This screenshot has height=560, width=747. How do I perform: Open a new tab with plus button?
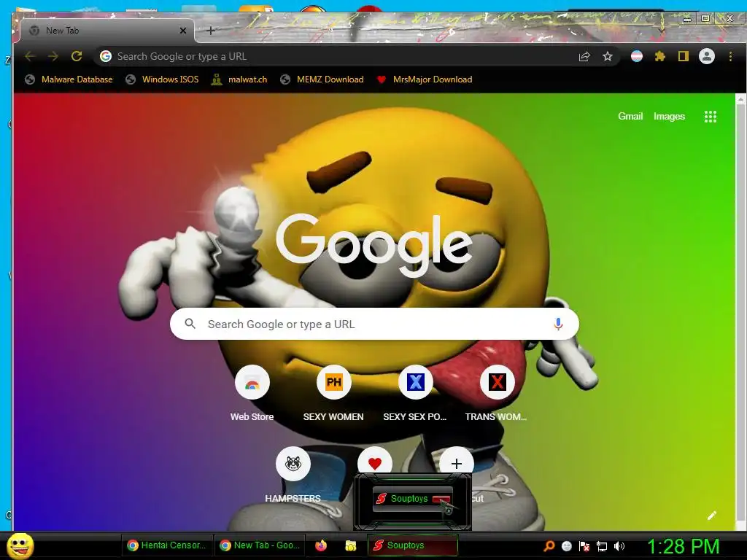pos(211,31)
